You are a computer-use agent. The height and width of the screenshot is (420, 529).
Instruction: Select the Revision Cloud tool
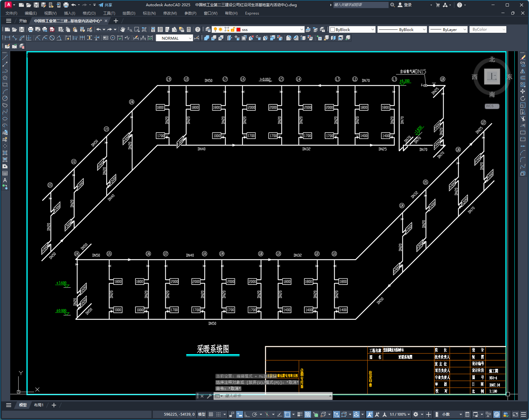point(5,105)
